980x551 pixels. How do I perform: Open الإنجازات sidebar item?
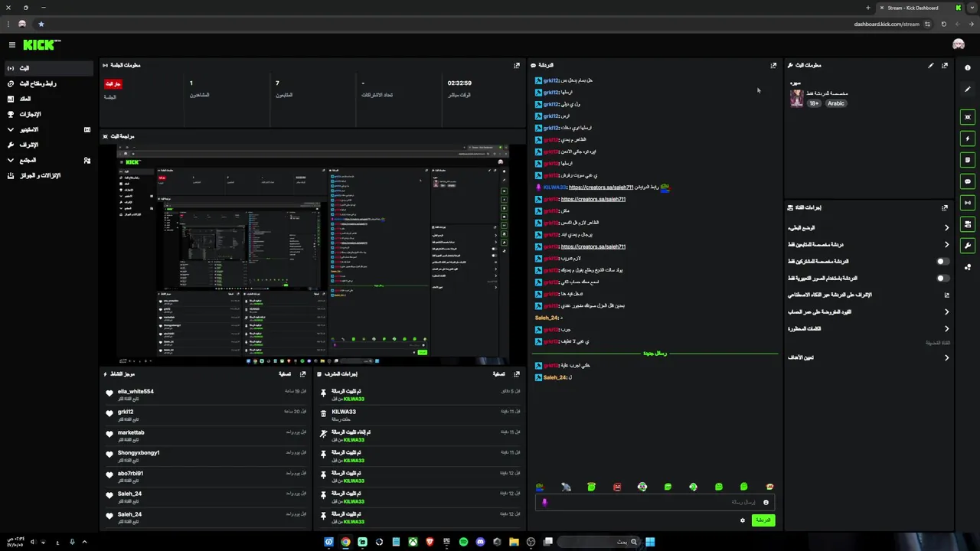coord(47,114)
